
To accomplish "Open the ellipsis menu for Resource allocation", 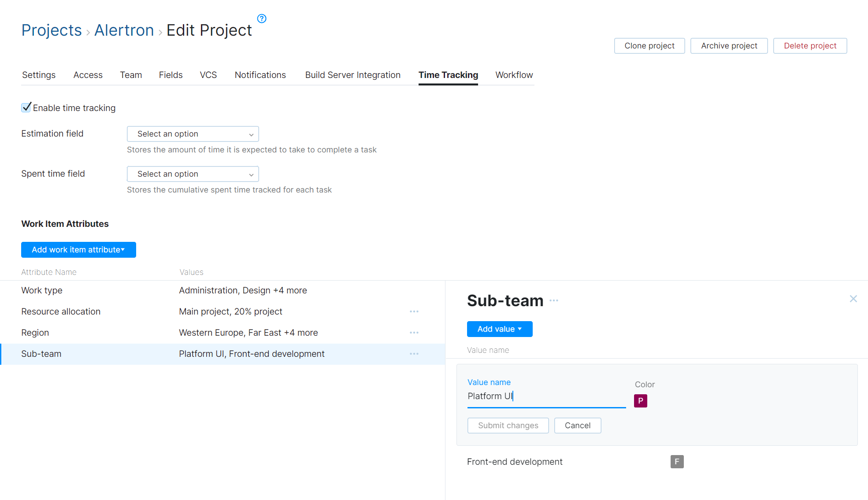I will click(x=414, y=311).
